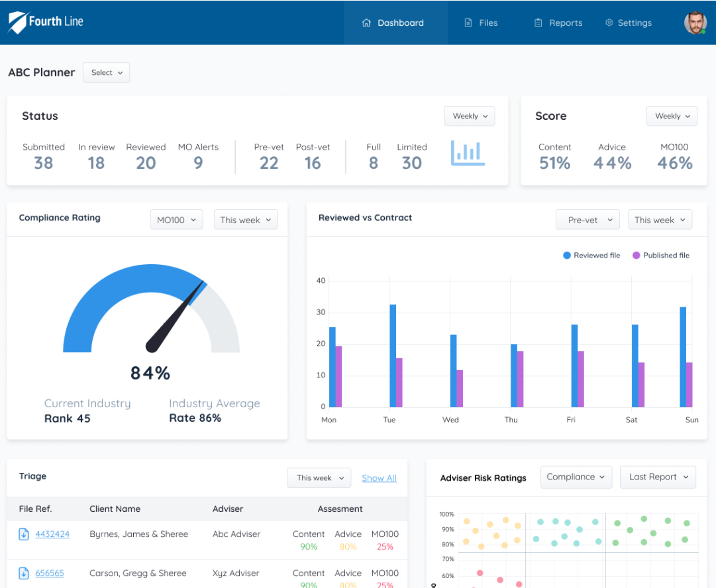This screenshot has width=716, height=588.
Task: Expand the Score Weekly dropdown
Action: [x=672, y=116]
